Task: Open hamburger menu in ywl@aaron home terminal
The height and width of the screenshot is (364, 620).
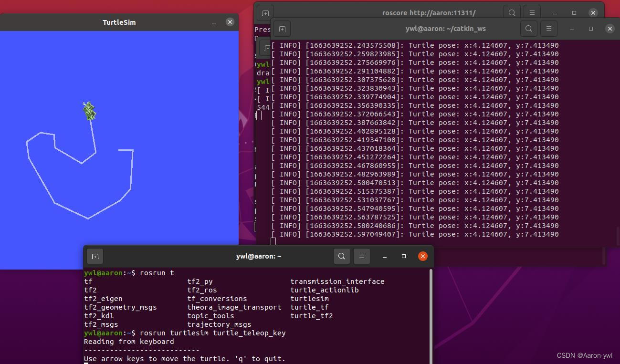Action: (361, 256)
